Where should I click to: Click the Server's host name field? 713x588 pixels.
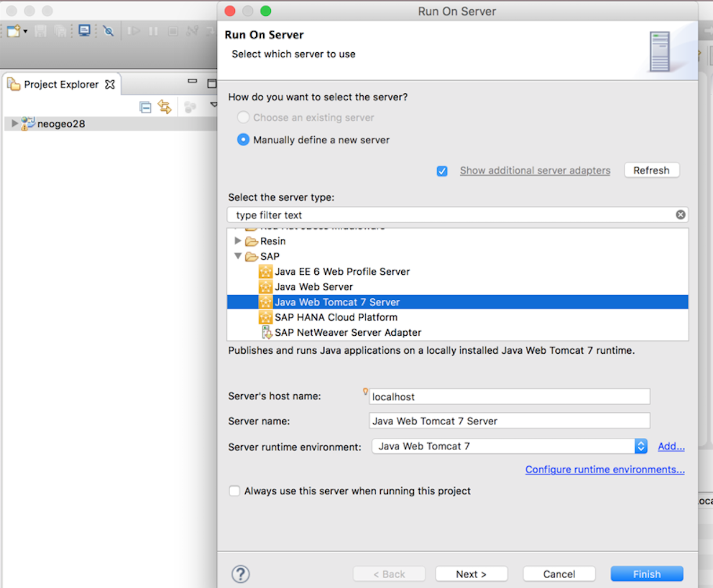pyautogui.click(x=510, y=397)
